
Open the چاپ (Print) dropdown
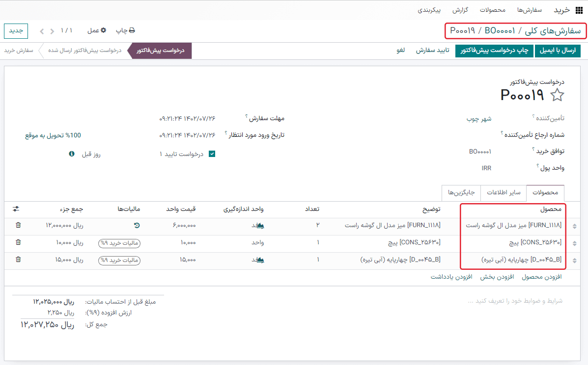click(x=125, y=30)
